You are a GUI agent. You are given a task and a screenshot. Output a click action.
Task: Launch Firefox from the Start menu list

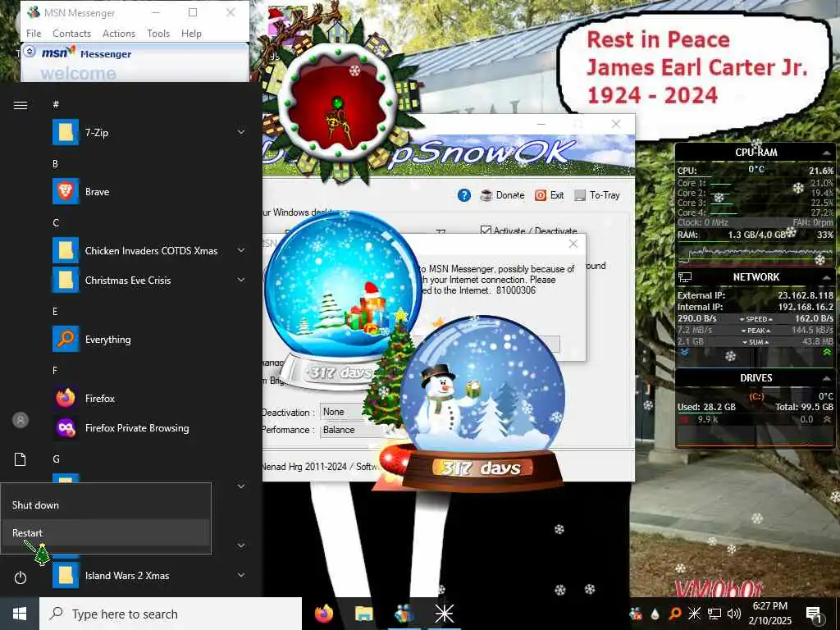66,398
